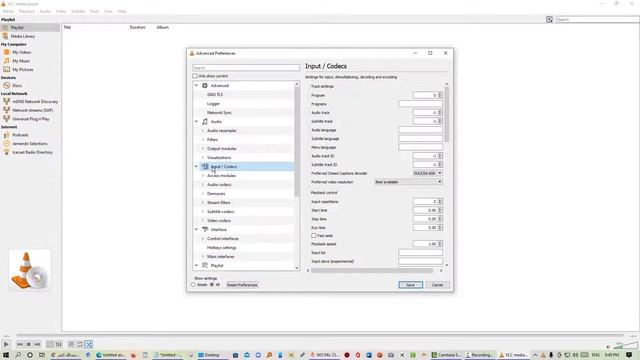Open the Playback menu
Screen dimensions: 640x360
pos(27,11)
